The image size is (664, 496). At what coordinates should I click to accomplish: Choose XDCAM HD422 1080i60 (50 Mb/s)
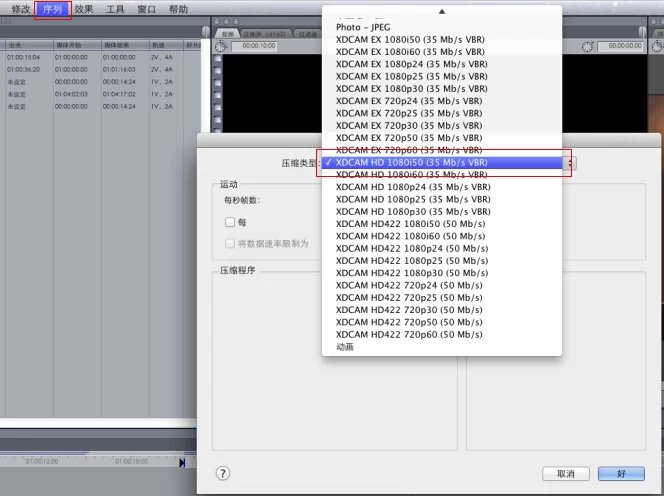pyautogui.click(x=442, y=236)
